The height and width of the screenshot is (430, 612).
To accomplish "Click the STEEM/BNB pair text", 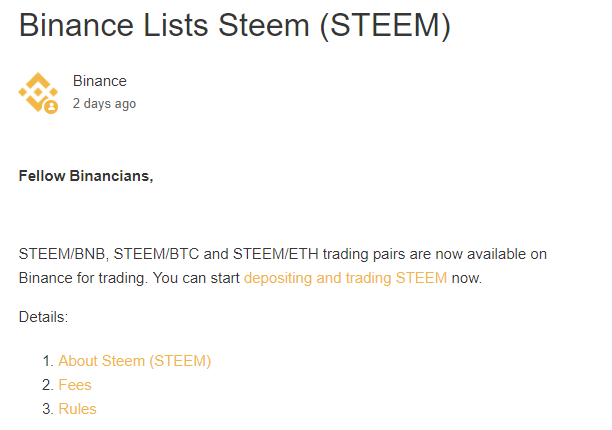I will (x=62, y=254).
